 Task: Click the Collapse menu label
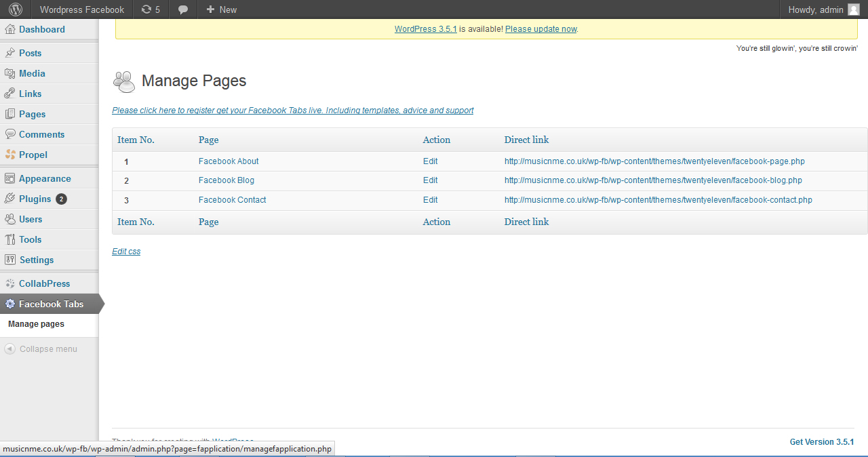(x=48, y=349)
